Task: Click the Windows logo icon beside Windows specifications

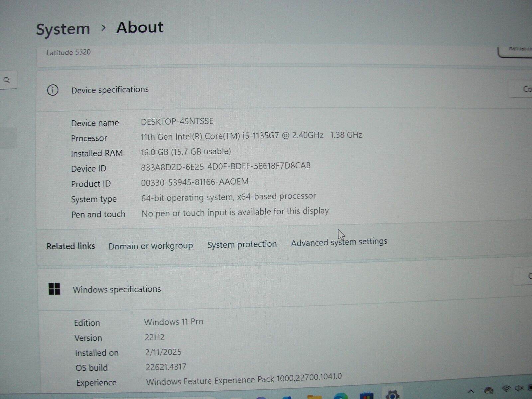Action: (x=55, y=289)
